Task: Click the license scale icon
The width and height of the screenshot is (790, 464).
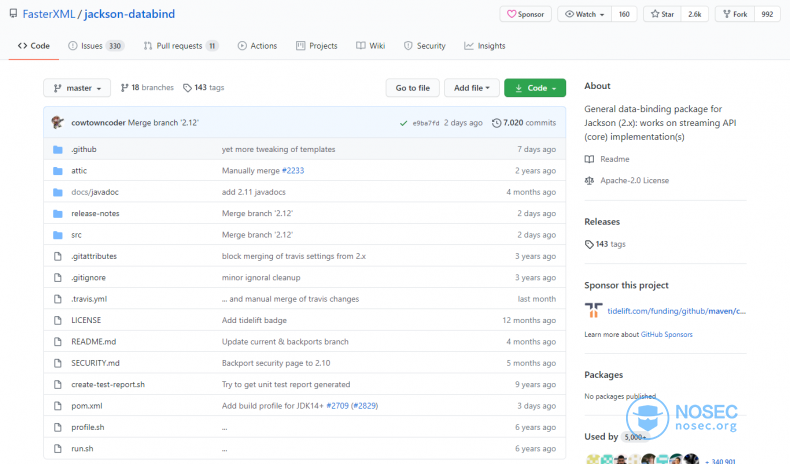Action: tap(589, 180)
